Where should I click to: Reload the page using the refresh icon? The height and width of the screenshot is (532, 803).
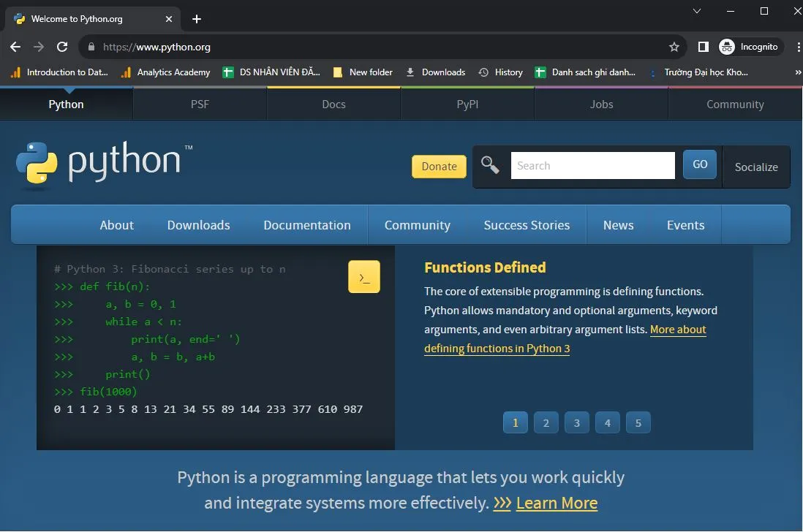coord(63,47)
